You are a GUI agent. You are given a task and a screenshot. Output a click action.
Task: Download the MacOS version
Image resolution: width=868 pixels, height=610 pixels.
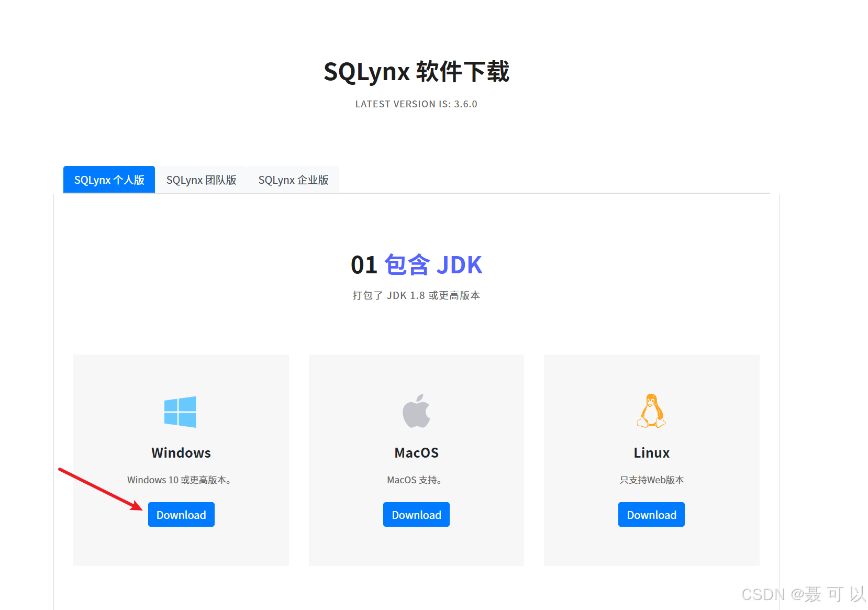click(x=416, y=515)
